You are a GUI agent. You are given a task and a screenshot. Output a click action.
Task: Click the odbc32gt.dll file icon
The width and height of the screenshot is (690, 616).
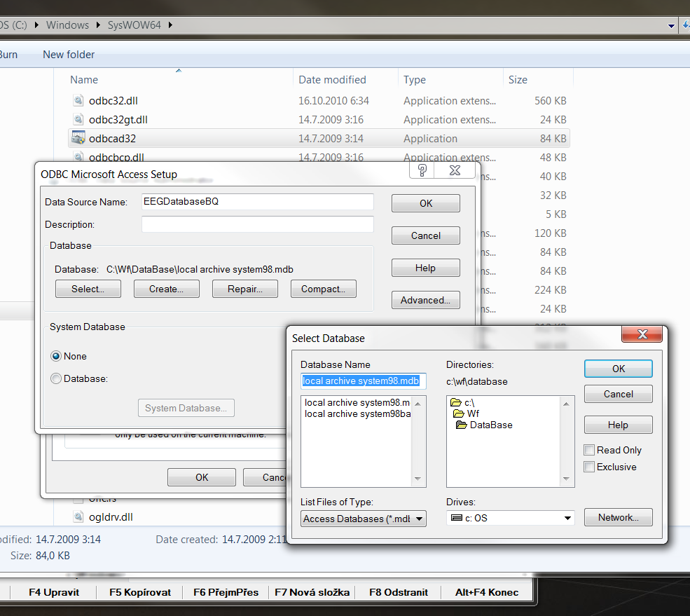78,119
